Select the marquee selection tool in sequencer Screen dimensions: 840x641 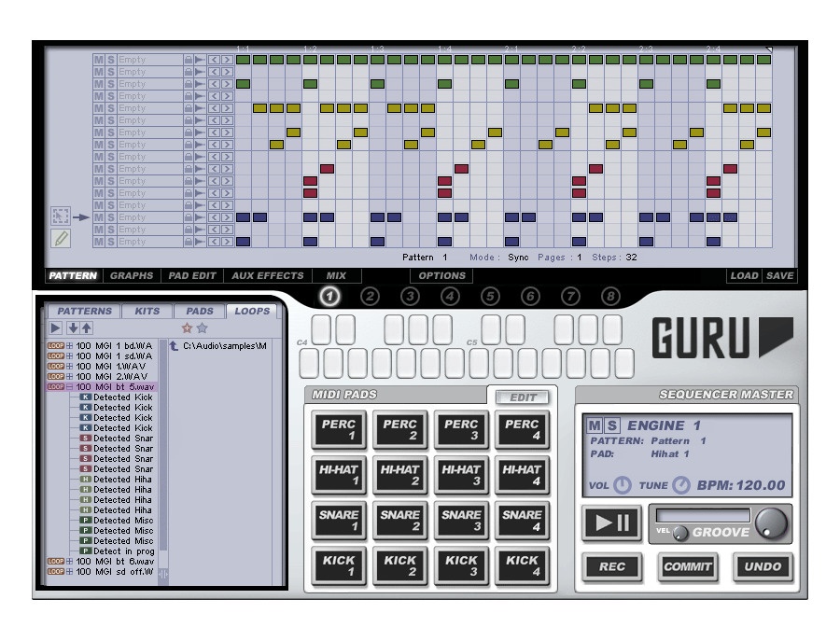click(61, 216)
